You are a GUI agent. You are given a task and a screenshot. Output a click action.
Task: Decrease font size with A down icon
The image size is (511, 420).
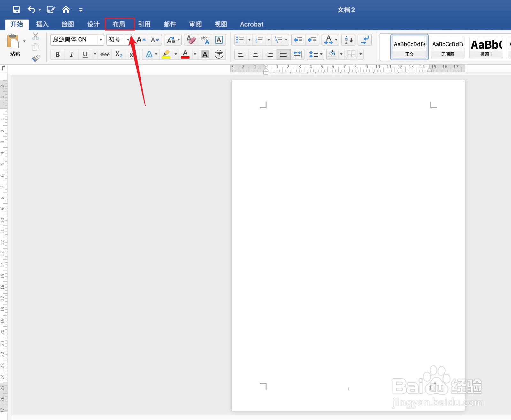pyautogui.click(x=155, y=40)
